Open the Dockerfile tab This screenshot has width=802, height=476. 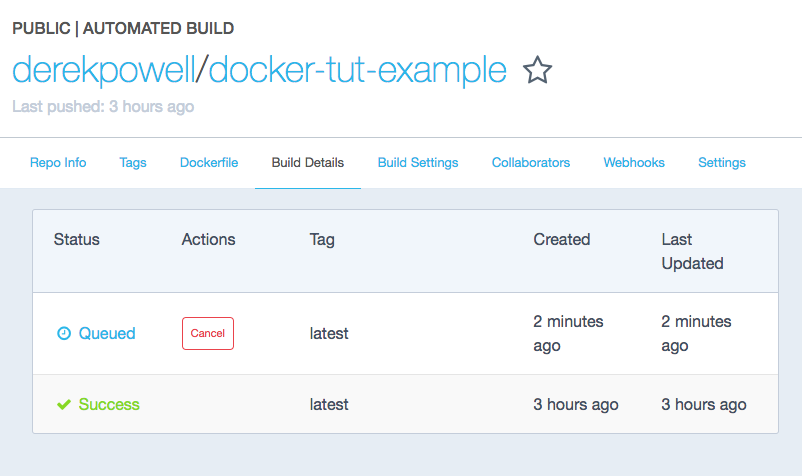pyautogui.click(x=209, y=163)
